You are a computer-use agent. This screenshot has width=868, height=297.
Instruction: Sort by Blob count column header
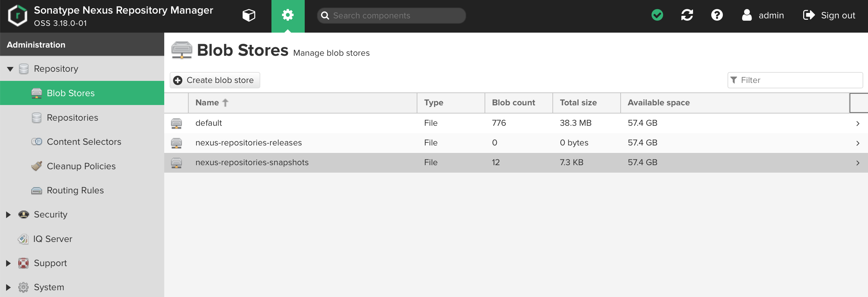click(519, 103)
